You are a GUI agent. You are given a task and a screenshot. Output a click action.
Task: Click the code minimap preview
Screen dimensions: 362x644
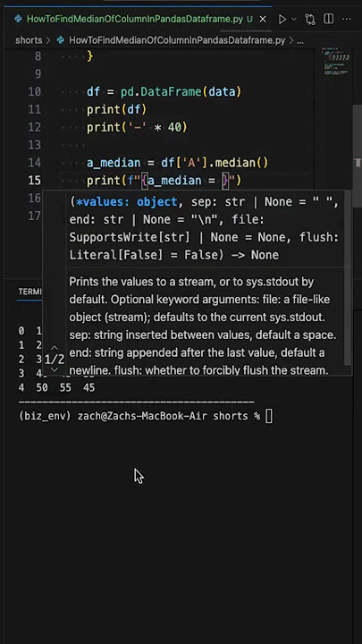point(336,63)
